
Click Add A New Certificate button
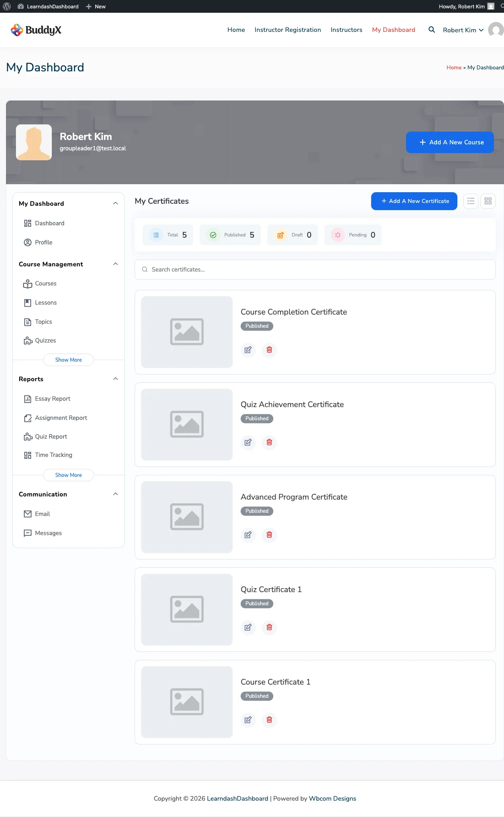(414, 201)
